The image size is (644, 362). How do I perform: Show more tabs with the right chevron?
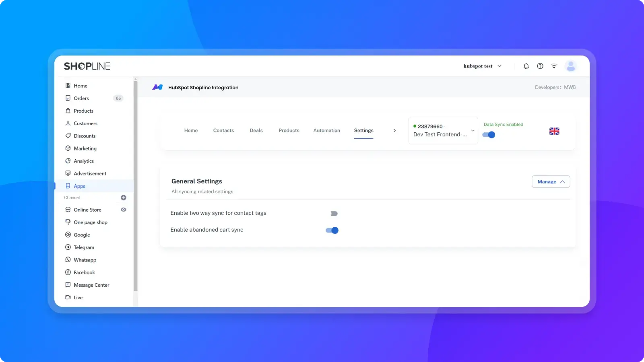click(394, 131)
